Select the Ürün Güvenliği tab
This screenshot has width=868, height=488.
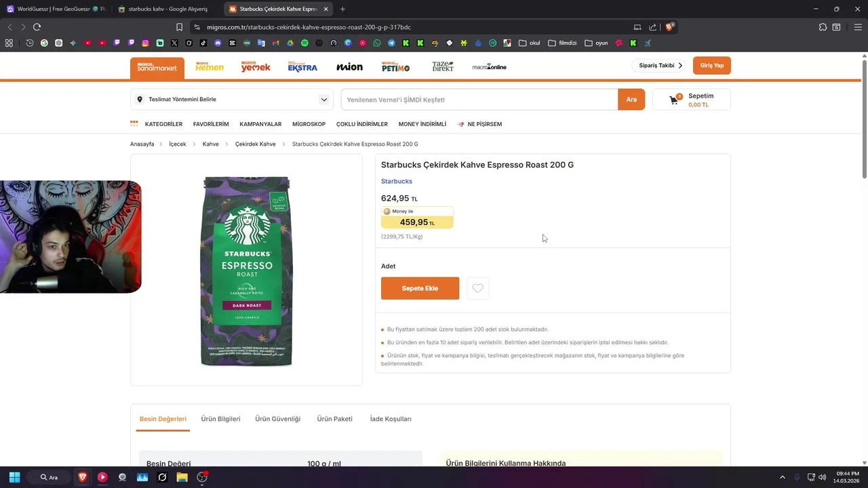[277, 419]
